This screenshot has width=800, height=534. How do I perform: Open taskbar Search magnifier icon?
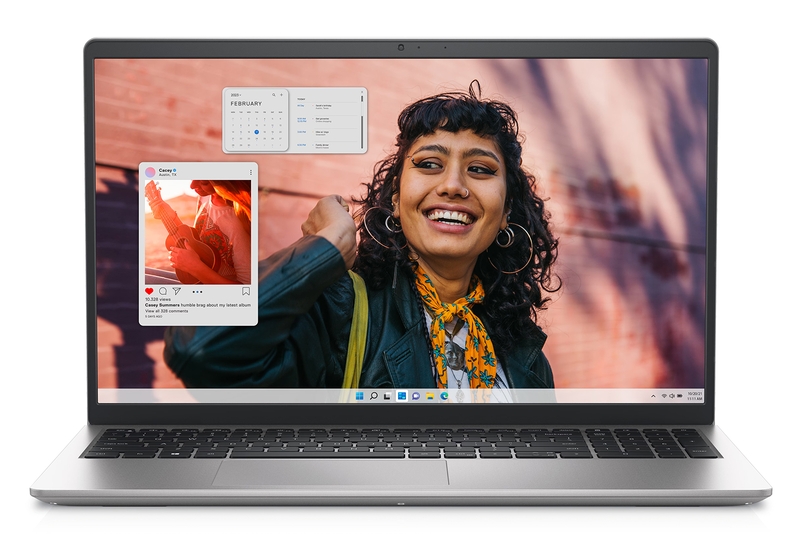pyautogui.click(x=373, y=396)
